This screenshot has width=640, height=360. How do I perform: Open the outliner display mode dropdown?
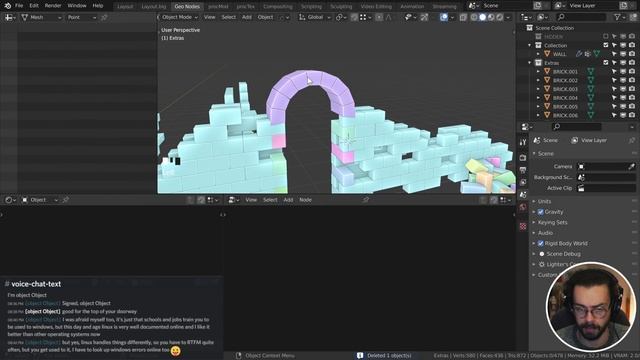(x=526, y=17)
